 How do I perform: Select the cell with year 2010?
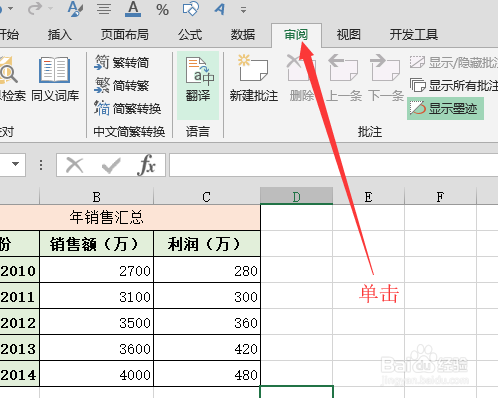[19, 270]
